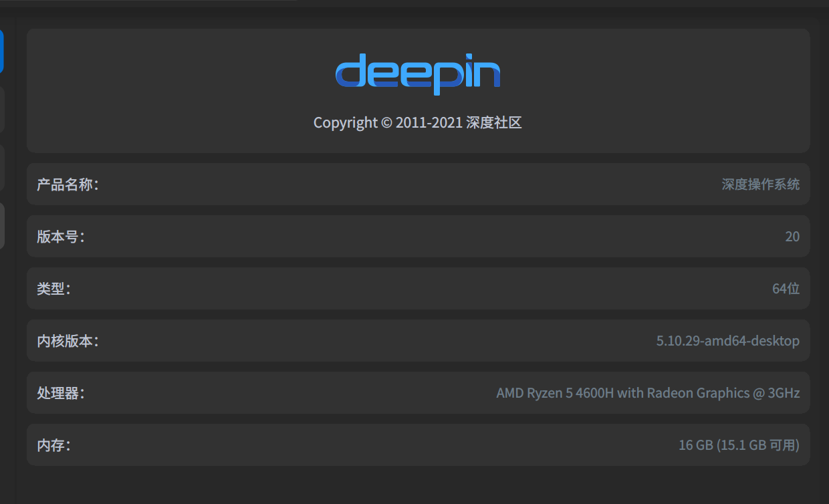The width and height of the screenshot is (829, 504).
Task: Select the copyright text 深度社区
Action: [494, 123]
